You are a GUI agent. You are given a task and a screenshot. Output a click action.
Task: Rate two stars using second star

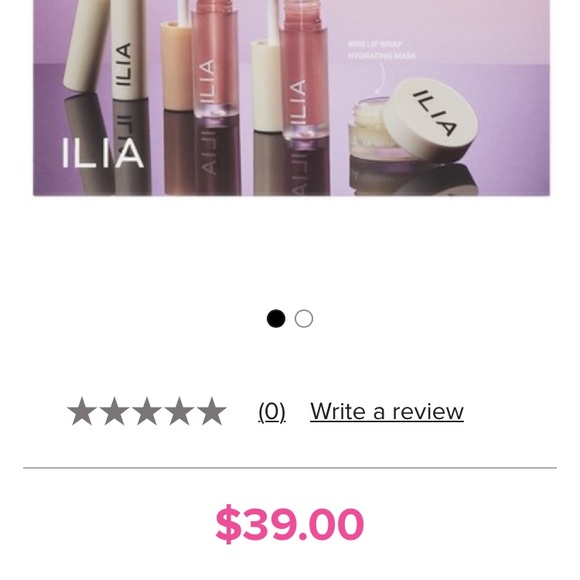pyautogui.click(x=114, y=411)
